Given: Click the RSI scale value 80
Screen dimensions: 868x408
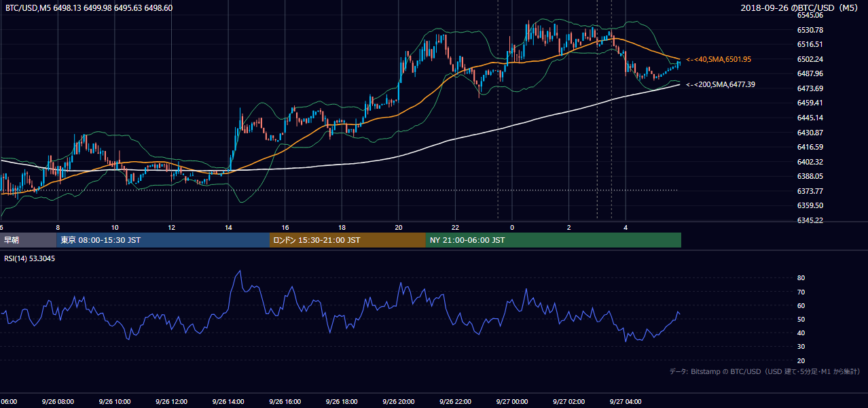Looking at the screenshot, I should (x=801, y=278).
